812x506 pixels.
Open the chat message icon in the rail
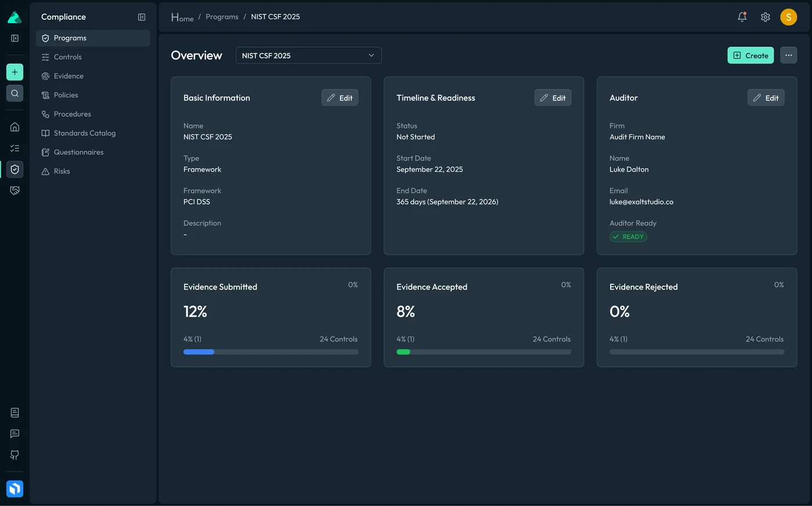coord(14,433)
